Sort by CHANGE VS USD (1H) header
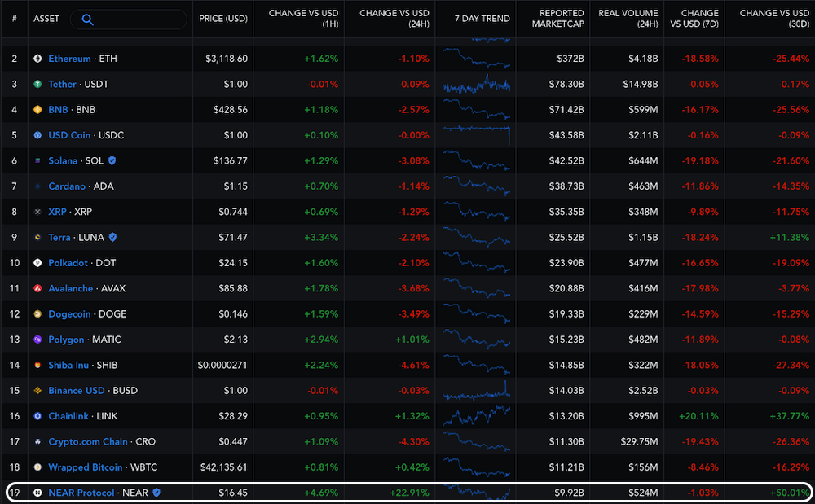The width and height of the screenshot is (815, 504). [303, 19]
